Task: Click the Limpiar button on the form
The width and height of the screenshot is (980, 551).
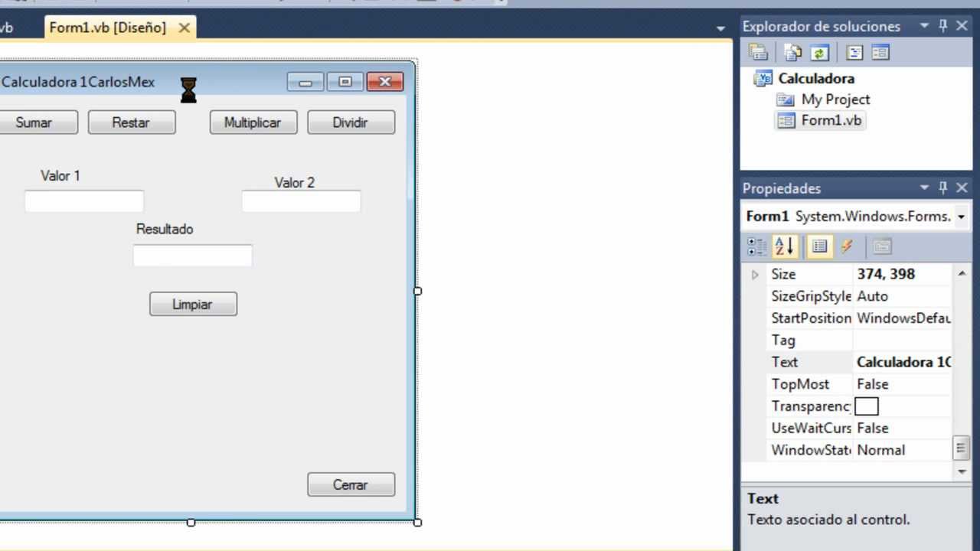Action: (193, 304)
